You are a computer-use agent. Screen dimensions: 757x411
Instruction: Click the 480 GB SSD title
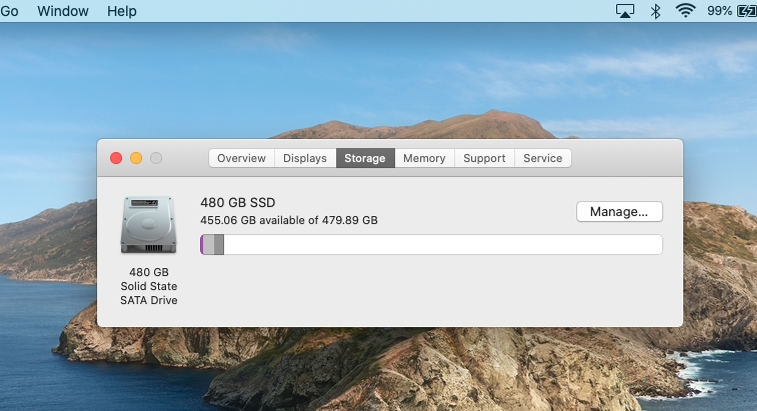(x=238, y=202)
